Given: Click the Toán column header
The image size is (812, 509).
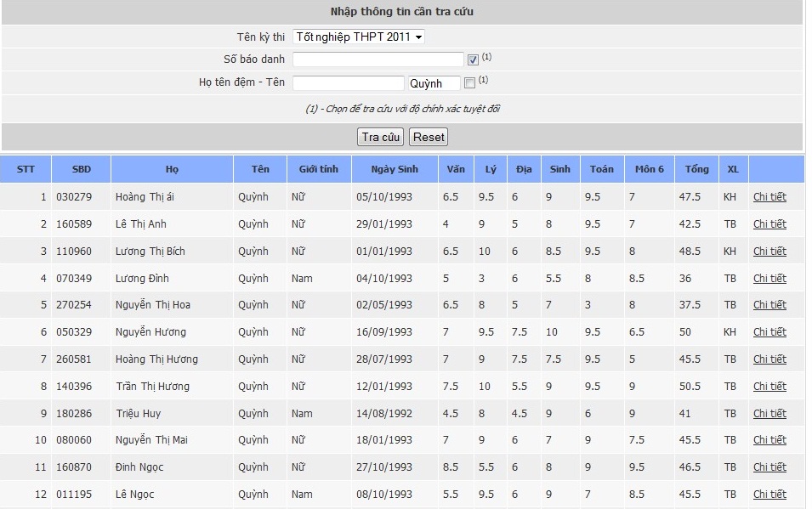Looking at the screenshot, I should [602, 169].
